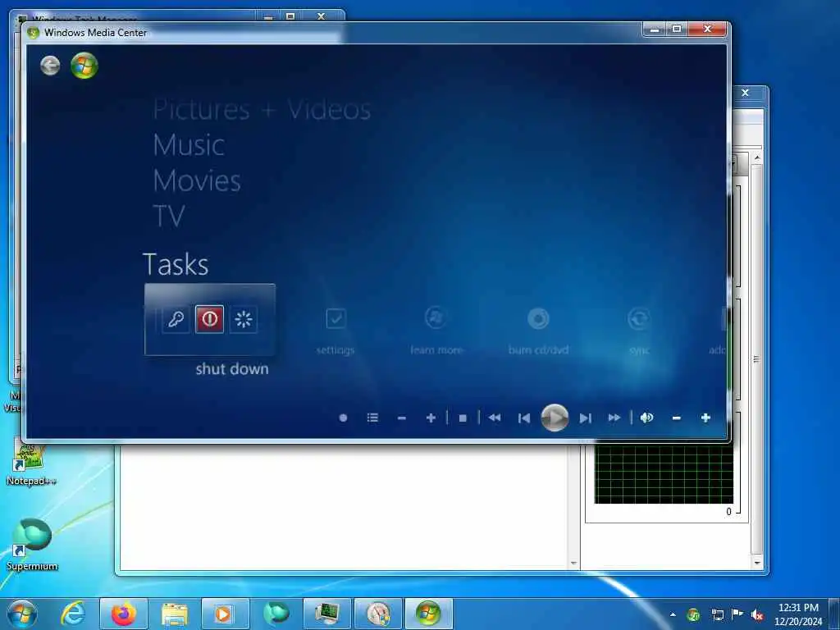Open the burn cd/dvd task tile
Screen dimensions: 840x630
click(x=538, y=332)
